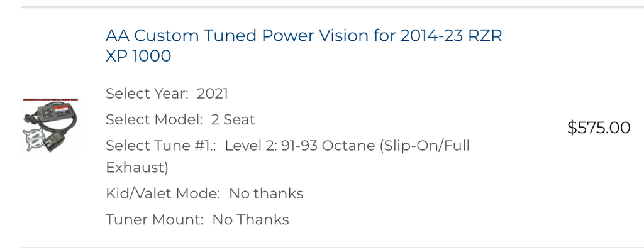
Task: Click the "Select Model" option label
Action: tap(155, 119)
